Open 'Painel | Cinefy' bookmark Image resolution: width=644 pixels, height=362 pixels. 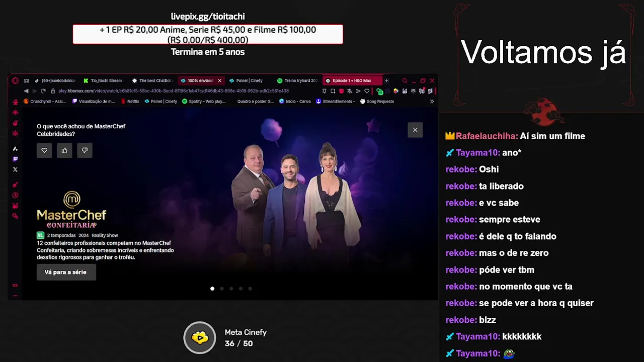click(160, 101)
